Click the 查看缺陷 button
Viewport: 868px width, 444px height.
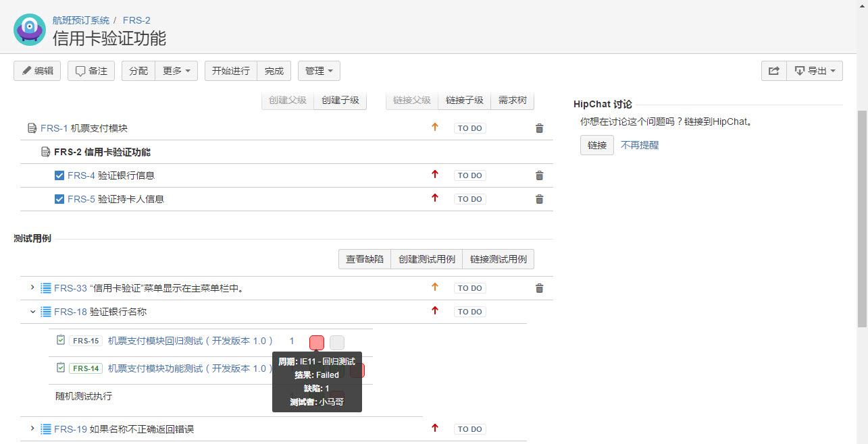(x=365, y=259)
